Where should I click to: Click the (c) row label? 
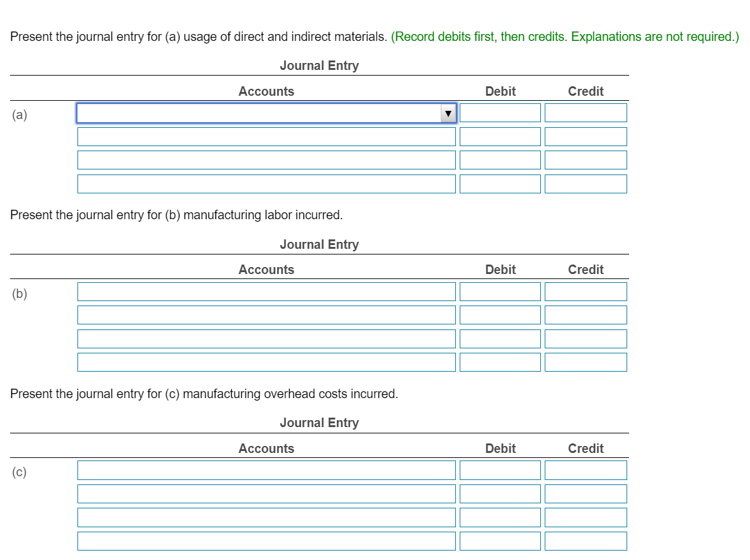(20, 472)
